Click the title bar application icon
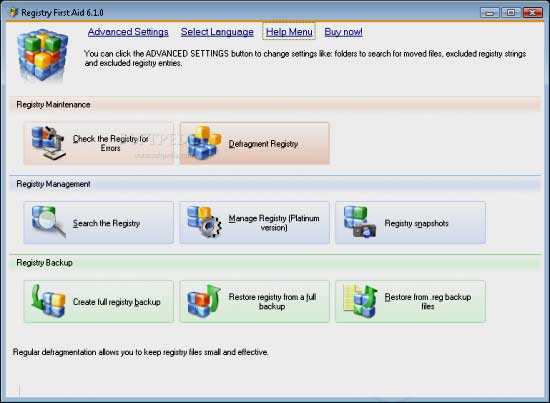This screenshot has height=403, width=550. pyautogui.click(x=14, y=13)
